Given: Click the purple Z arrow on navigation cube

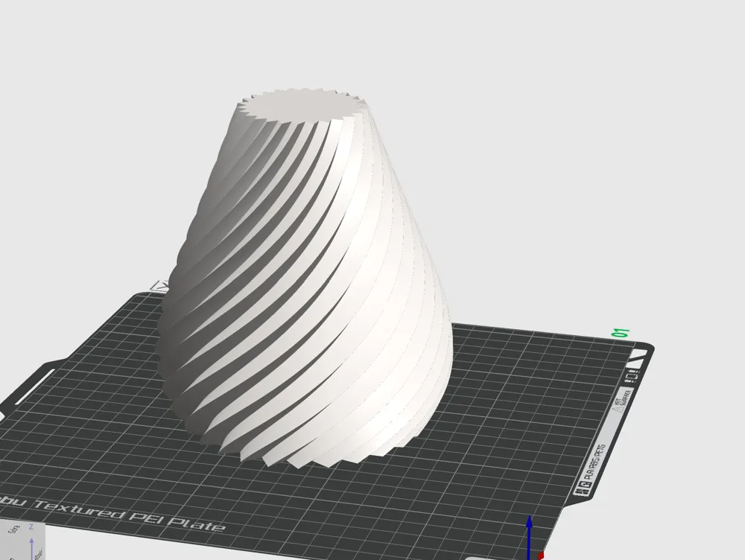Looking at the screenshot, I should (32, 549).
